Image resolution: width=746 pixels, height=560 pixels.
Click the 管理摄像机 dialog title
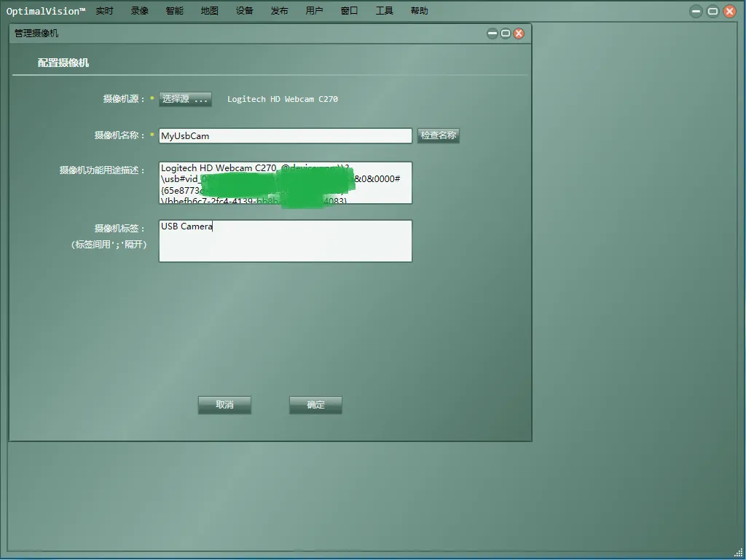36,33
